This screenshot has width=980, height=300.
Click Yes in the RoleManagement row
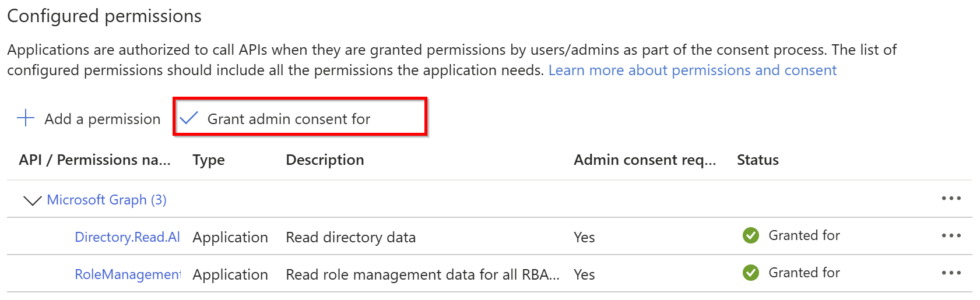pyautogui.click(x=584, y=274)
